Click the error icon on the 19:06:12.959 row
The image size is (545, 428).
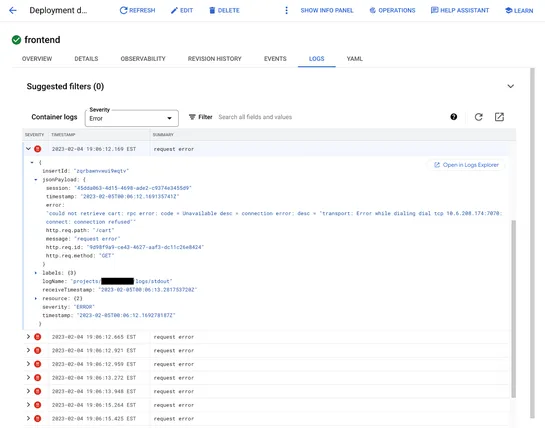[38, 364]
